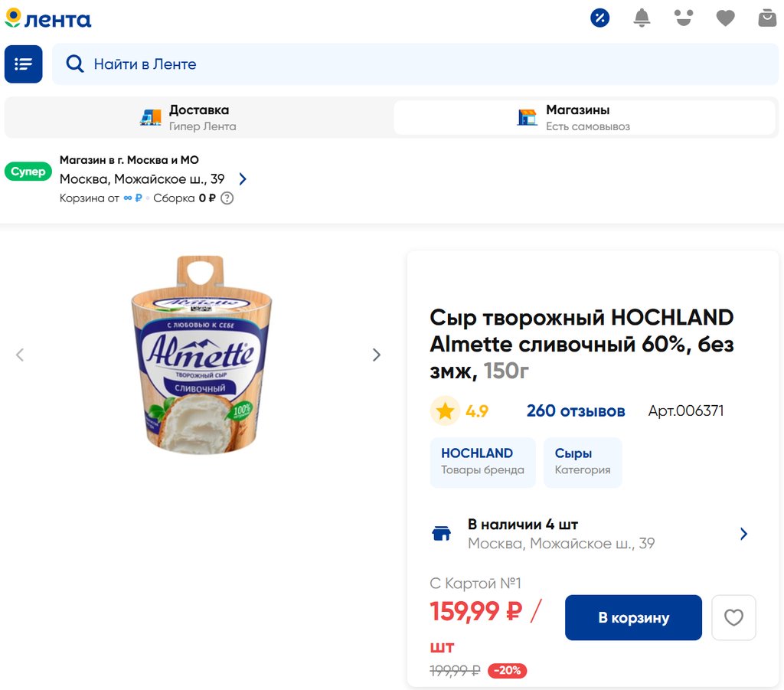Open the catalog menu button
This screenshot has width=784, height=690.
[x=24, y=64]
